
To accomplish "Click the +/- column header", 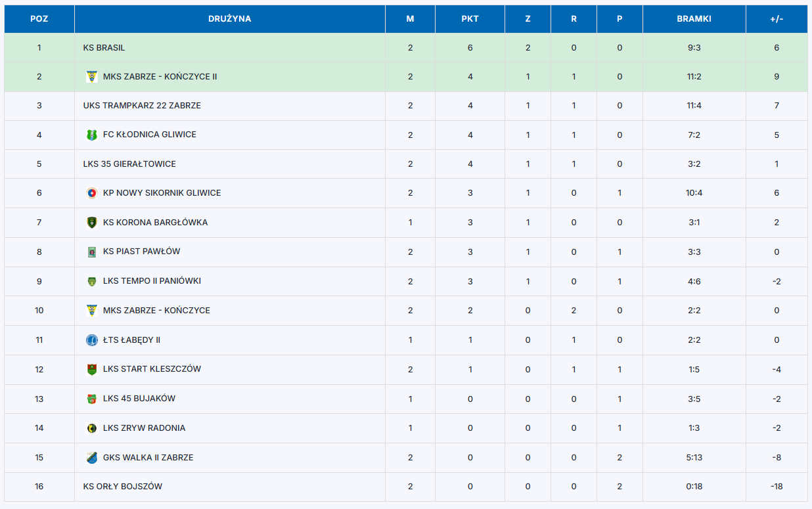I will click(777, 19).
